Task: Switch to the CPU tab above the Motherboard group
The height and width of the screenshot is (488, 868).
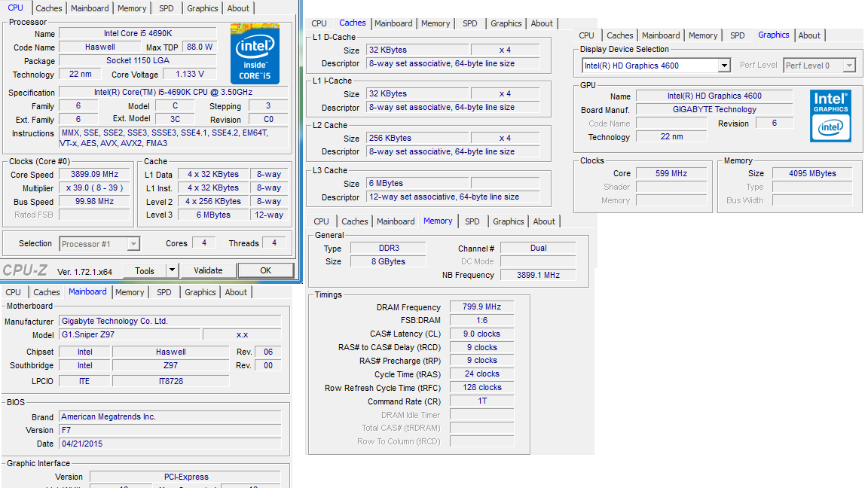Action: (x=13, y=292)
